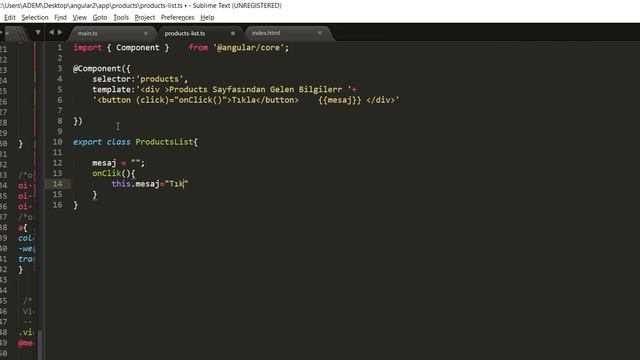Switch to the index.html tab
Image resolution: width=640 pixels, height=360 pixels.
[266, 33]
